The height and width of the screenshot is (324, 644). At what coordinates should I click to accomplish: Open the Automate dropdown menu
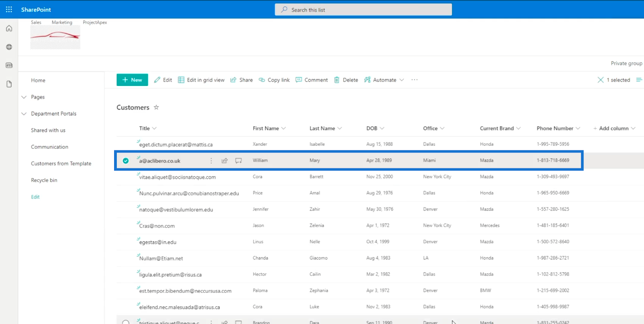384,80
